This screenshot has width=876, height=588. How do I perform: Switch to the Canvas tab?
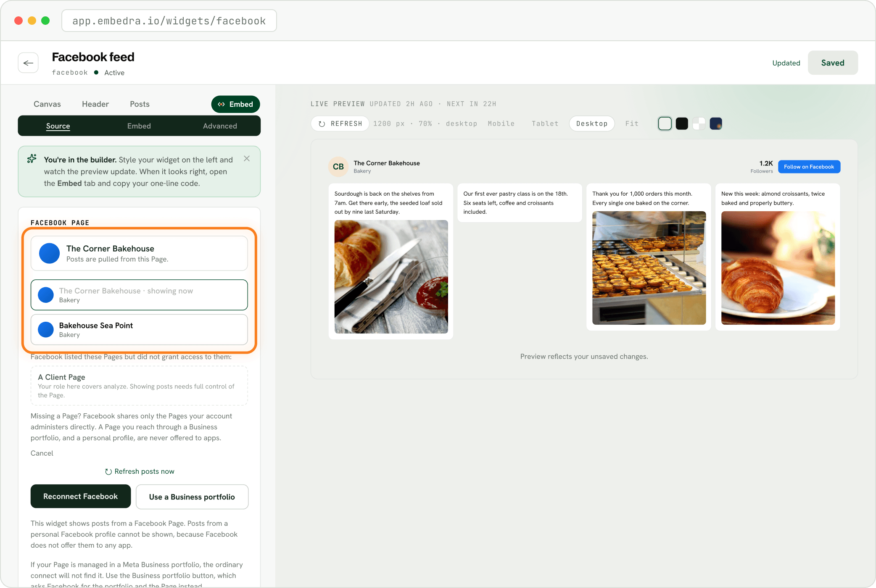click(47, 104)
